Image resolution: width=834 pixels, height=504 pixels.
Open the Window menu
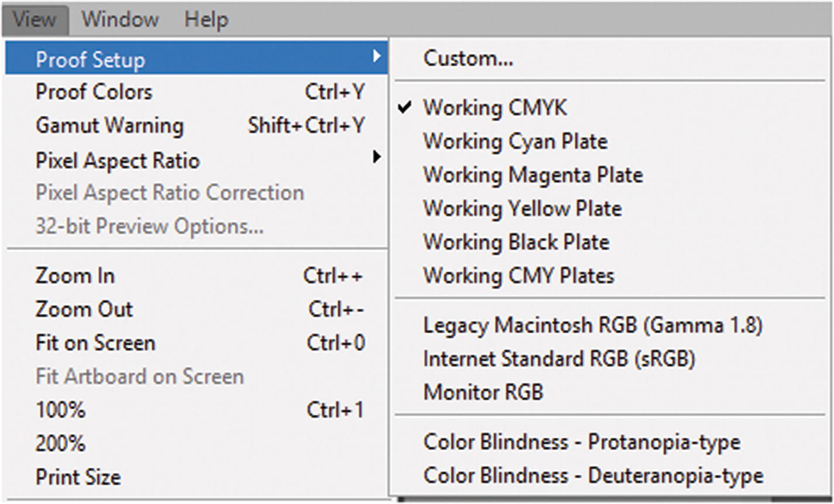pos(120,19)
